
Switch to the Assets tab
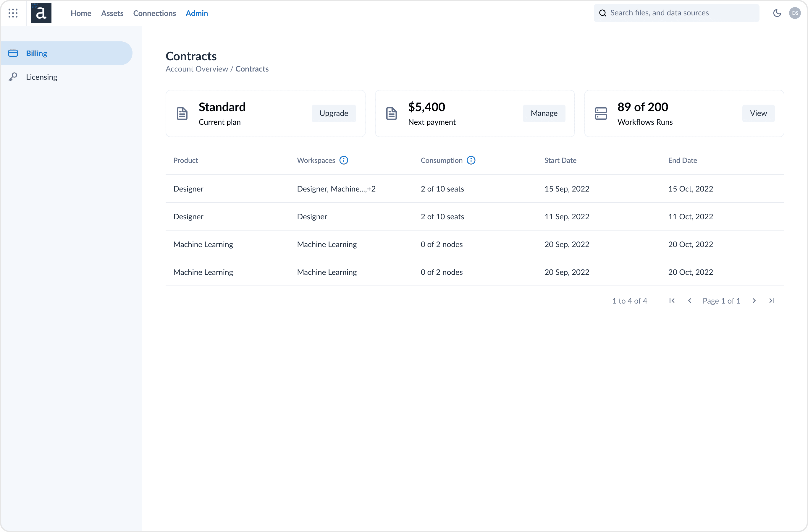click(112, 13)
